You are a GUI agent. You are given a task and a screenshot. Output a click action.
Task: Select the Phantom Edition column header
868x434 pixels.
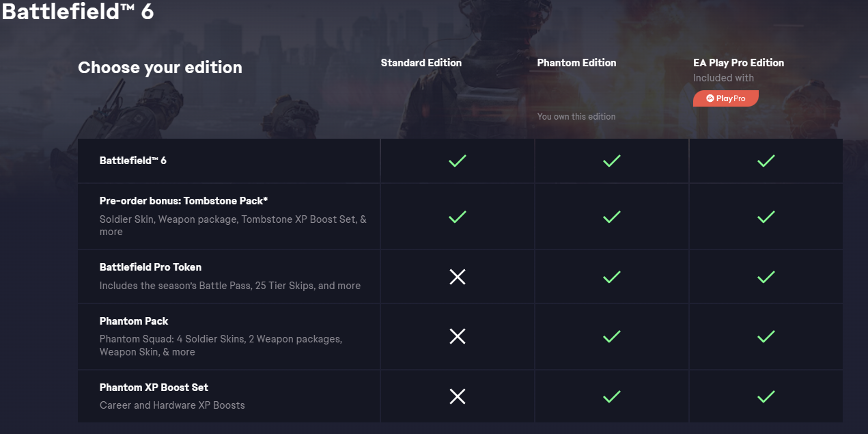pyautogui.click(x=576, y=63)
